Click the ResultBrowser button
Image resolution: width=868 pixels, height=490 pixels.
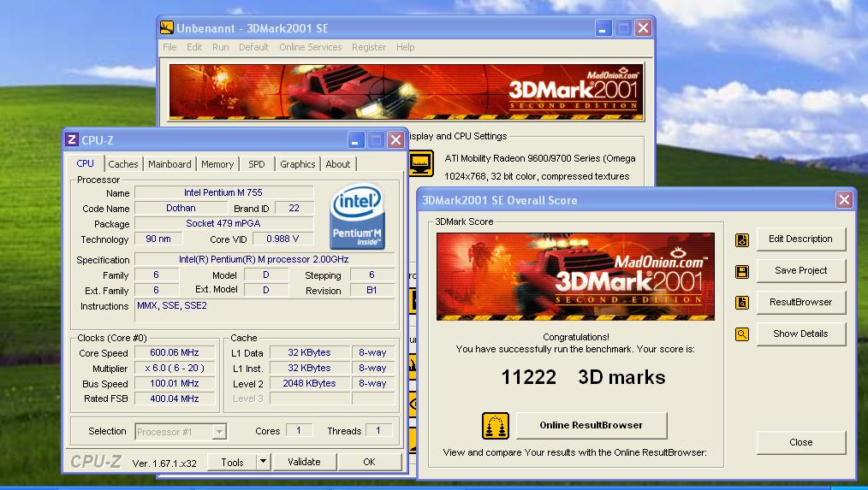tap(800, 302)
